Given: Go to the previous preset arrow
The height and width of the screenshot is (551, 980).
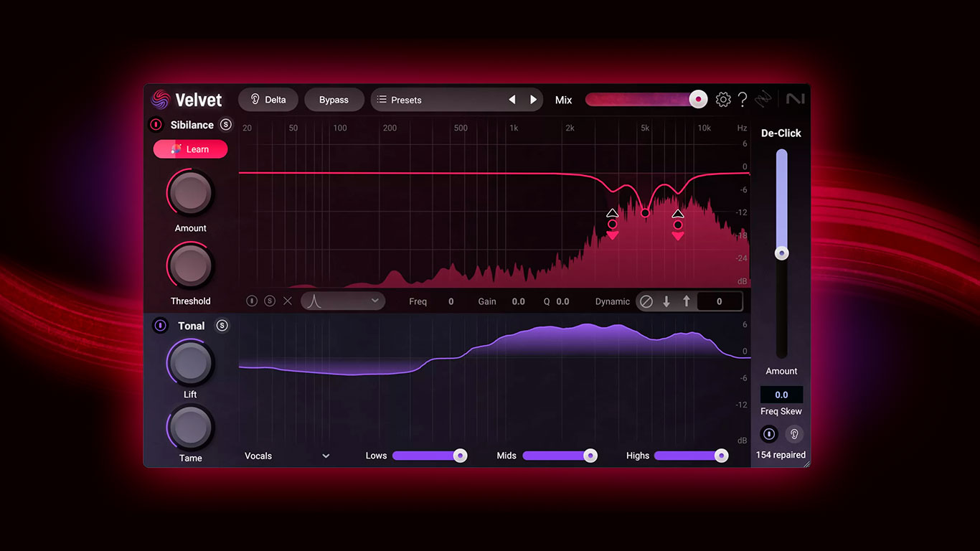Looking at the screenshot, I should (512, 100).
